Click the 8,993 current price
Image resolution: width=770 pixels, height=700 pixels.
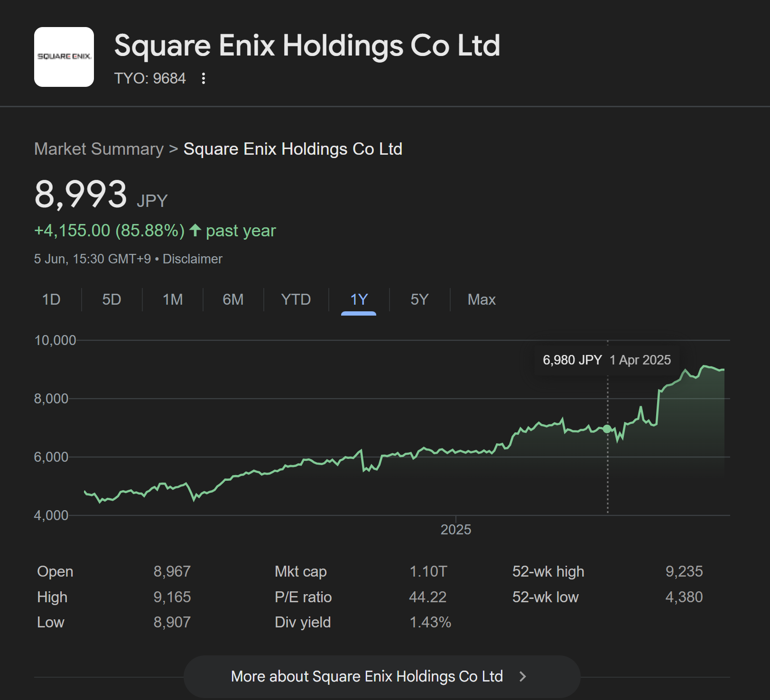(x=81, y=194)
